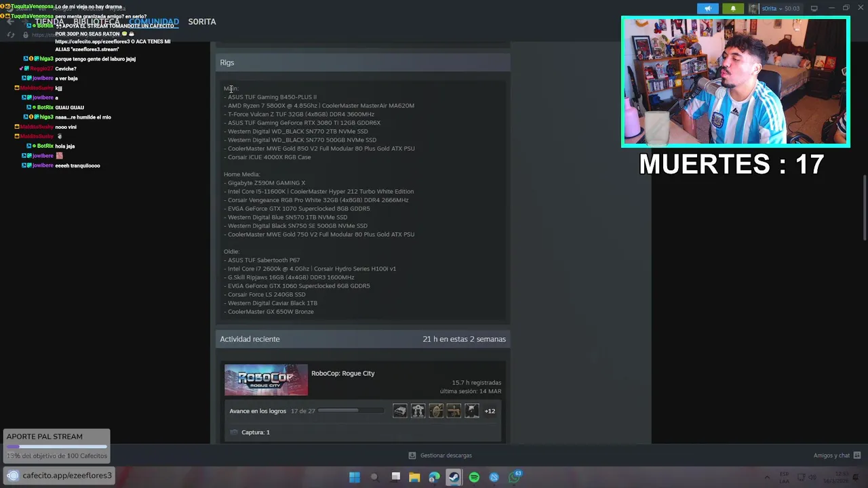Click the achievement progress bar 17 de 27
Image resolution: width=868 pixels, height=488 pixels.
(x=350, y=411)
